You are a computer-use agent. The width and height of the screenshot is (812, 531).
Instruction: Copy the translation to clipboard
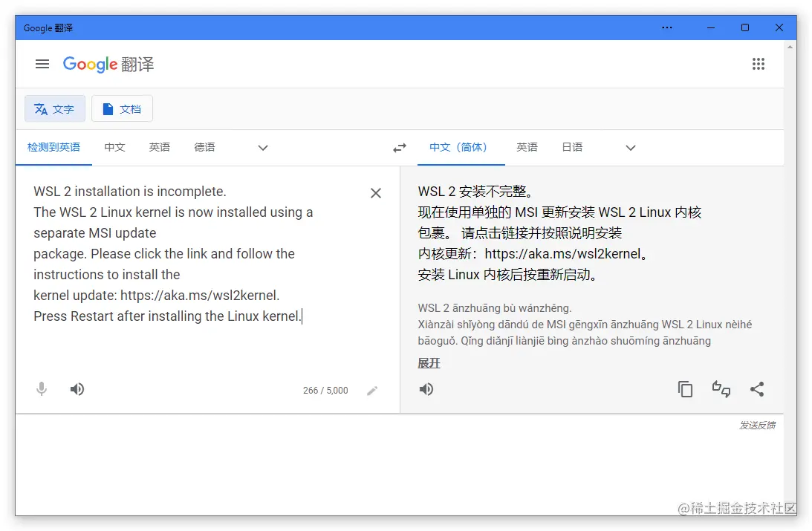[x=685, y=389]
